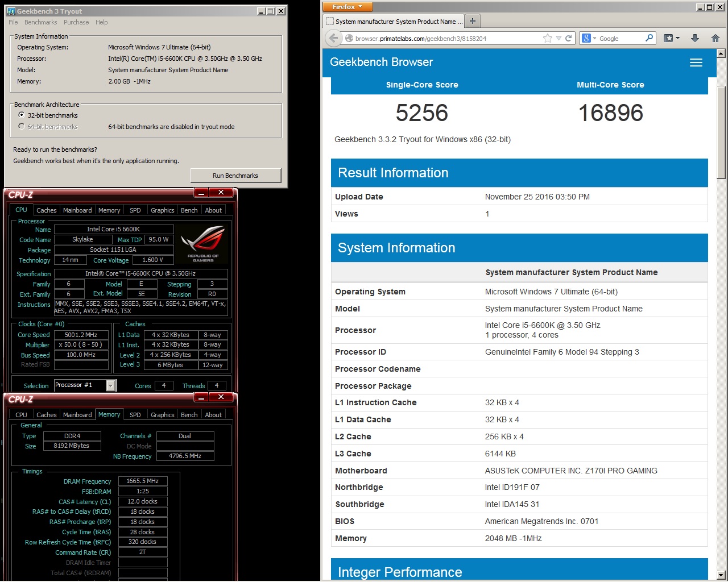Open Graphics tab in bottom CPU-Z window
Image resolution: width=728 pixels, height=582 pixels.
pos(163,415)
